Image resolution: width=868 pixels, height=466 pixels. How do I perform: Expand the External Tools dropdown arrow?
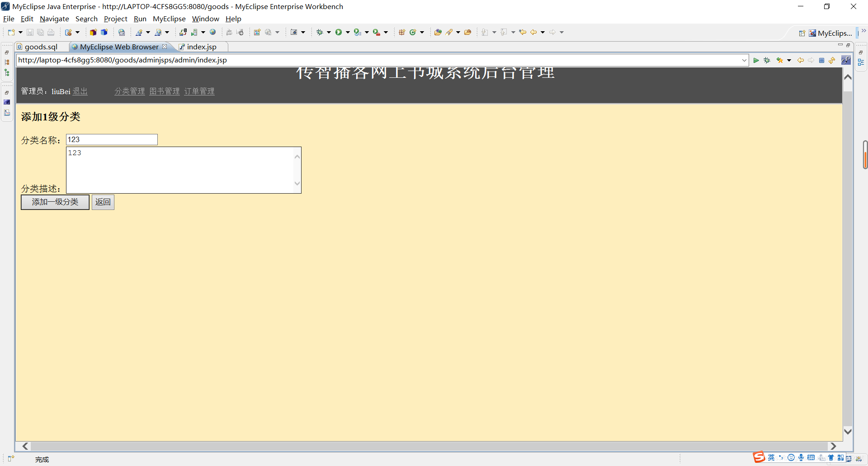[386, 32]
